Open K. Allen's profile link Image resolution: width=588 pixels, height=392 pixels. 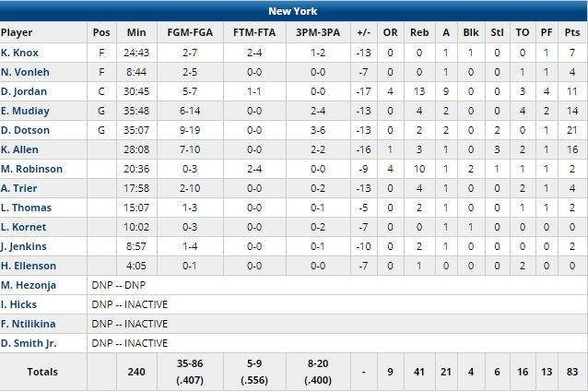pyautogui.click(x=21, y=149)
